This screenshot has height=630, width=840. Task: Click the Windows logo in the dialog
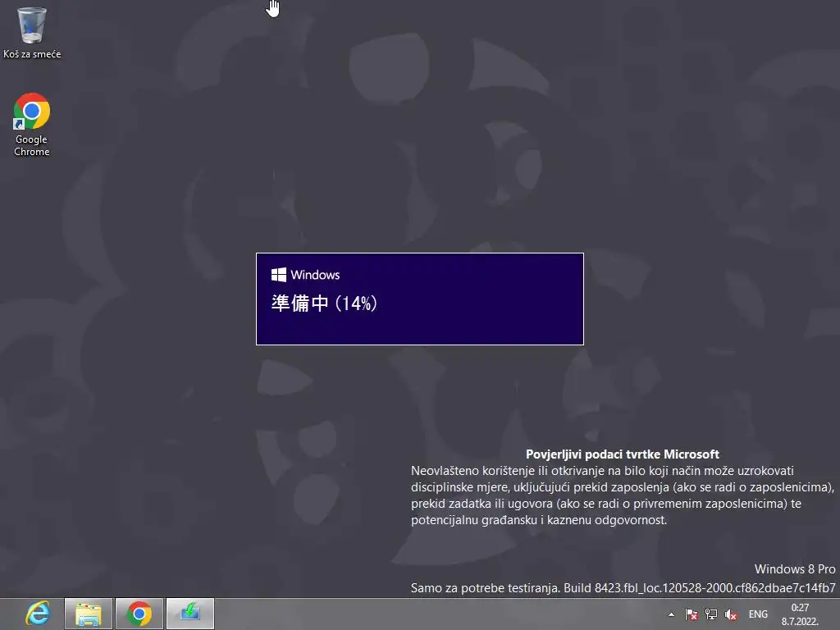pos(279,275)
